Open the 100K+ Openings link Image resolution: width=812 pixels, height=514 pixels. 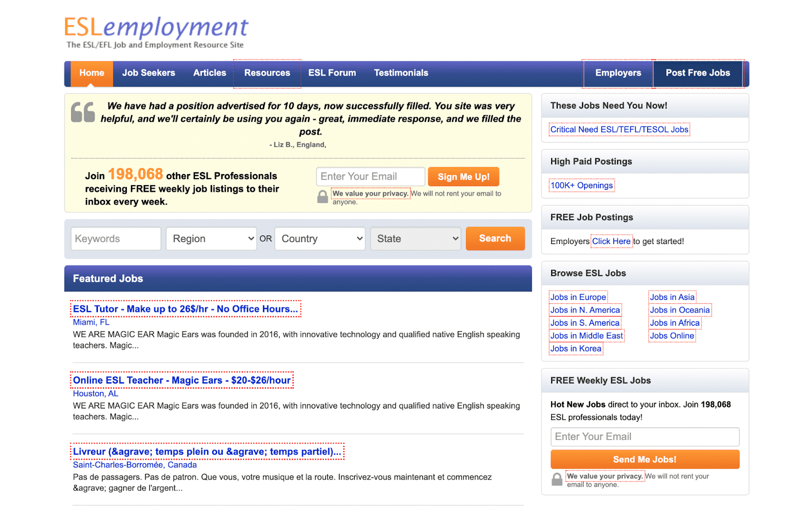click(x=582, y=185)
